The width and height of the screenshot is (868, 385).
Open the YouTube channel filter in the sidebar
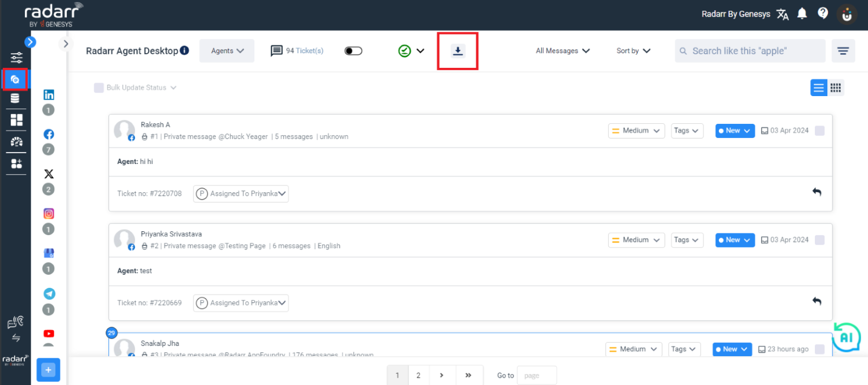[x=49, y=333]
